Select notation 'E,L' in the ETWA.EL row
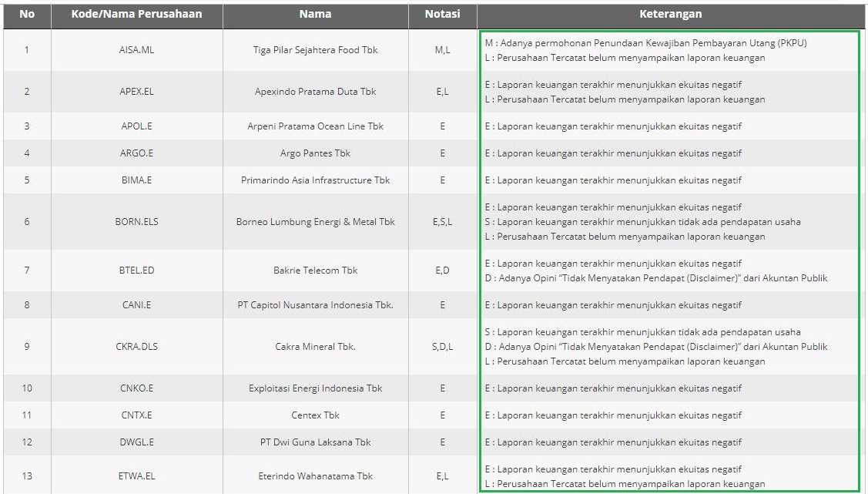This screenshot has height=494, width=868. pos(442,476)
